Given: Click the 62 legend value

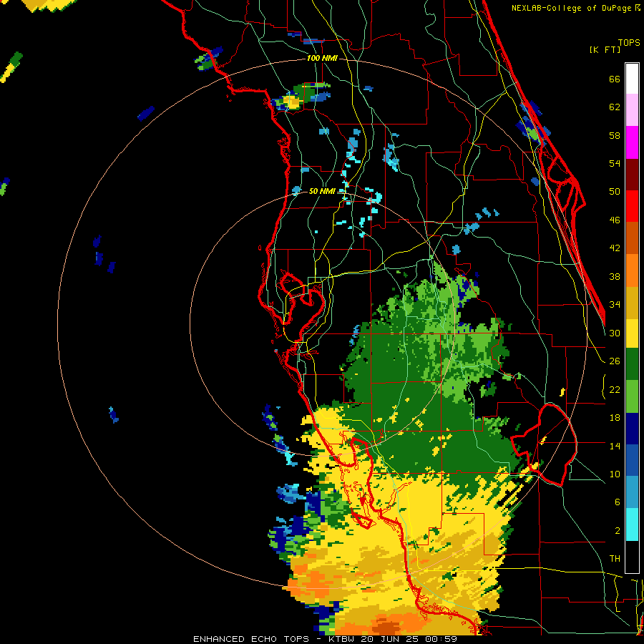Looking at the screenshot, I should [x=615, y=107].
